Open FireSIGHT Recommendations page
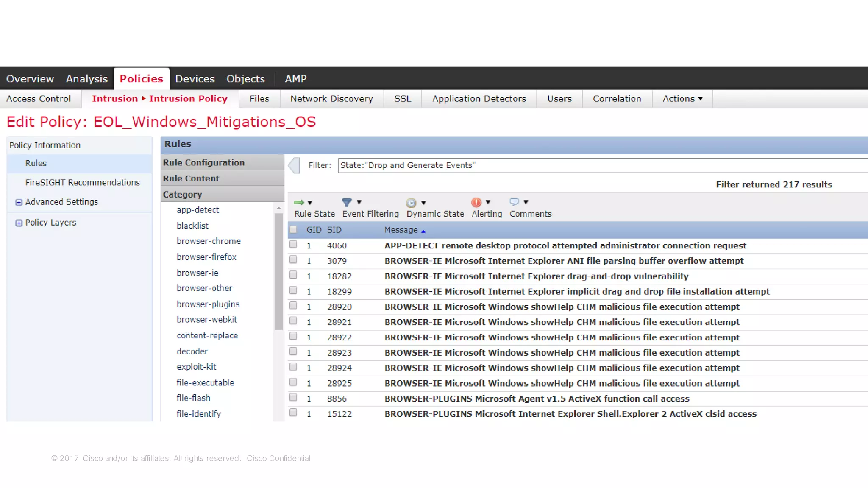 pos(82,182)
